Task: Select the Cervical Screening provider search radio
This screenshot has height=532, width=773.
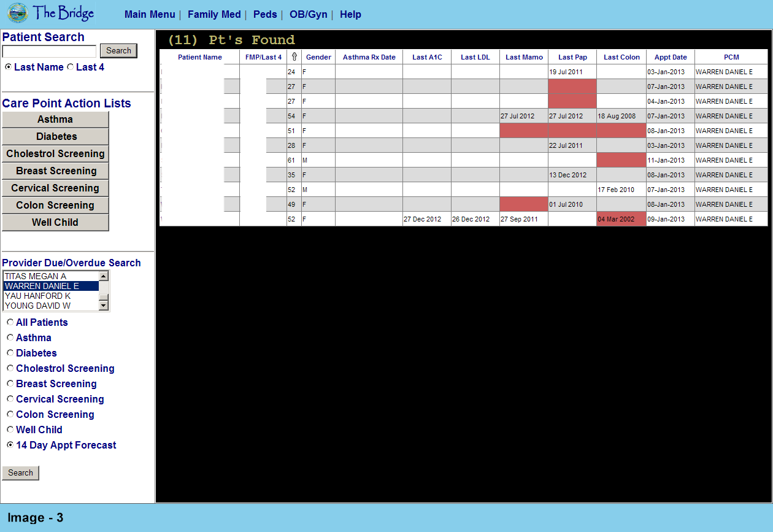Action: [10, 399]
